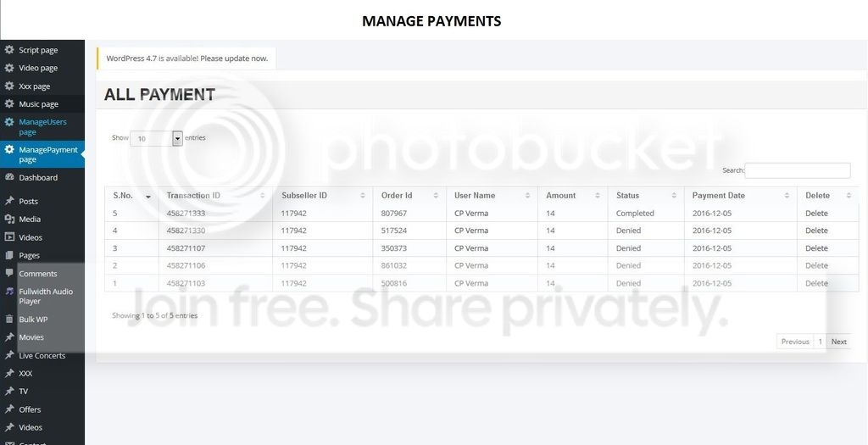This screenshot has height=445, width=868.
Task: Open the Show entries count dropdown
Action: tap(156, 138)
